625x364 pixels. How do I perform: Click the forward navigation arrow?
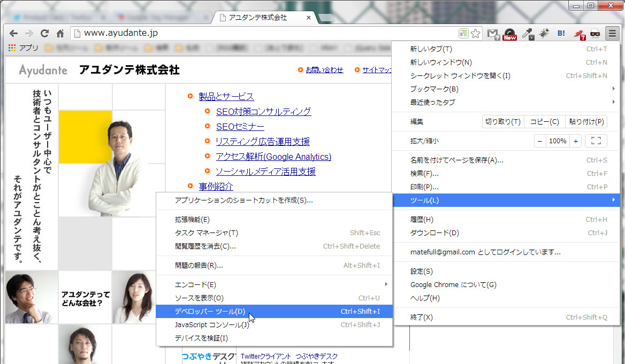[29, 34]
